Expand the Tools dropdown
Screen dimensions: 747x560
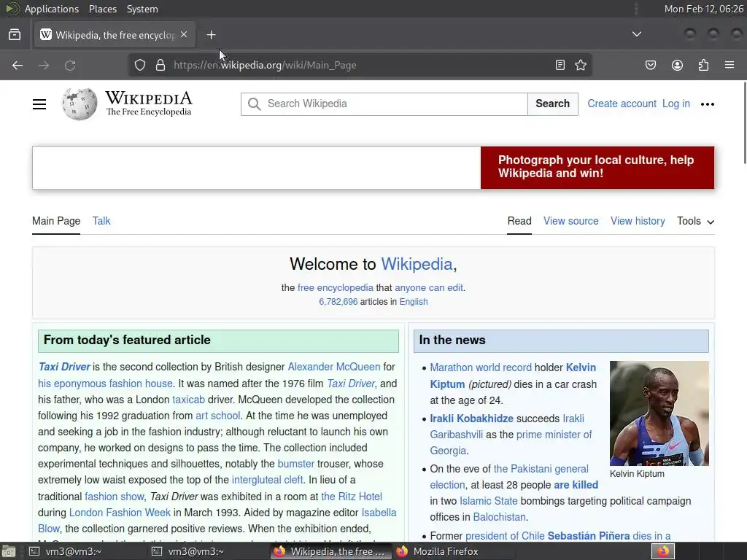tap(695, 221)
